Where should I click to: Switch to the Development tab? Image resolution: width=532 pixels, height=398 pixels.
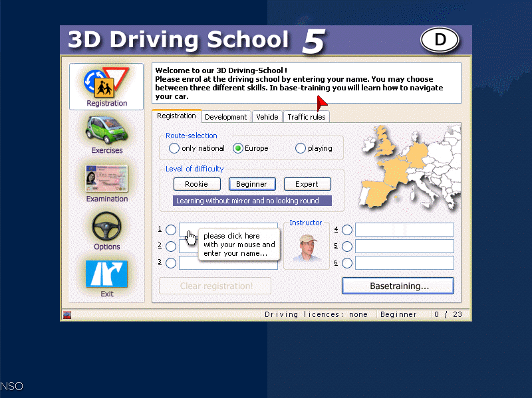[x=226, y=117]
